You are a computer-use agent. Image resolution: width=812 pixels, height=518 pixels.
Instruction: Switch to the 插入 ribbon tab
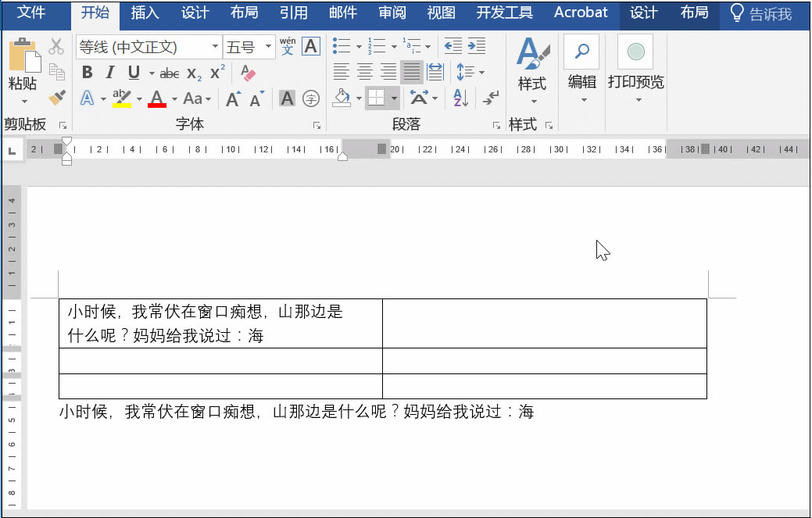(145, 13)
